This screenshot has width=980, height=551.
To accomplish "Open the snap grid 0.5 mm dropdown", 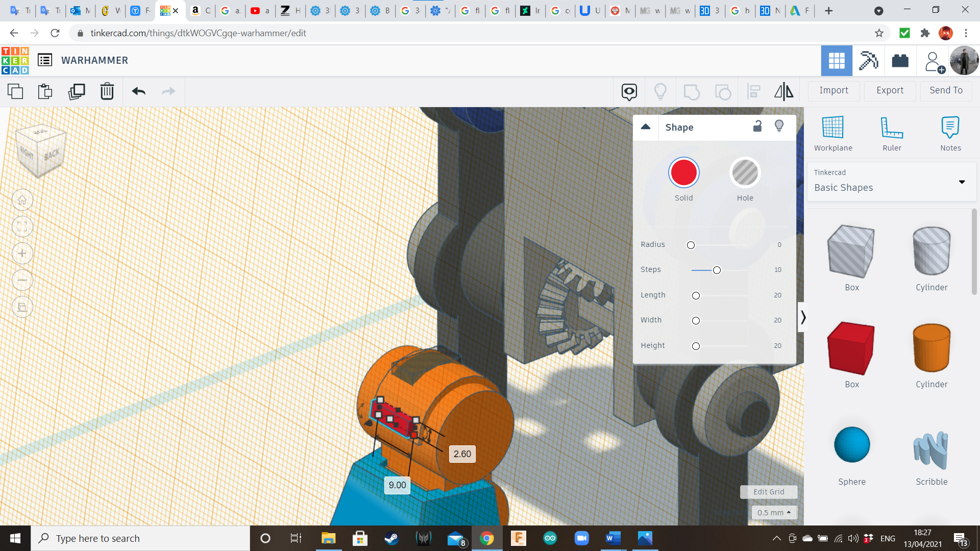I will tap(774, 513).
